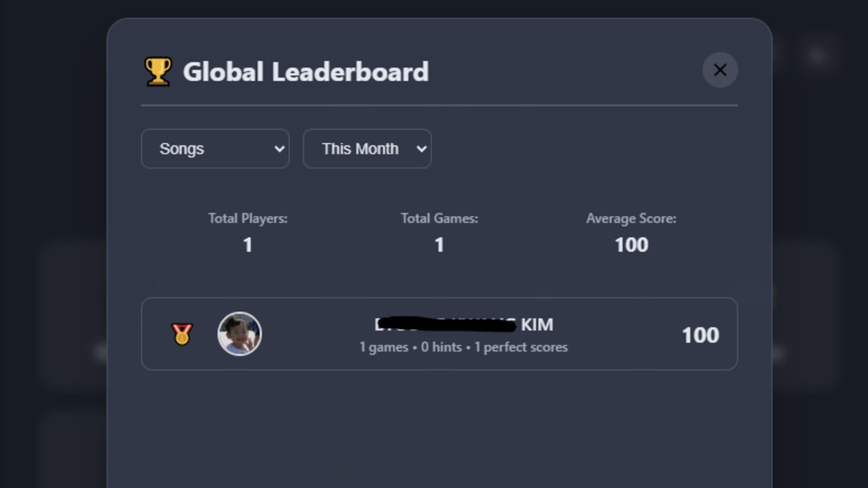868x488 pixels.
Task: Open the This Month period dropdown
Action: [367, 149]
